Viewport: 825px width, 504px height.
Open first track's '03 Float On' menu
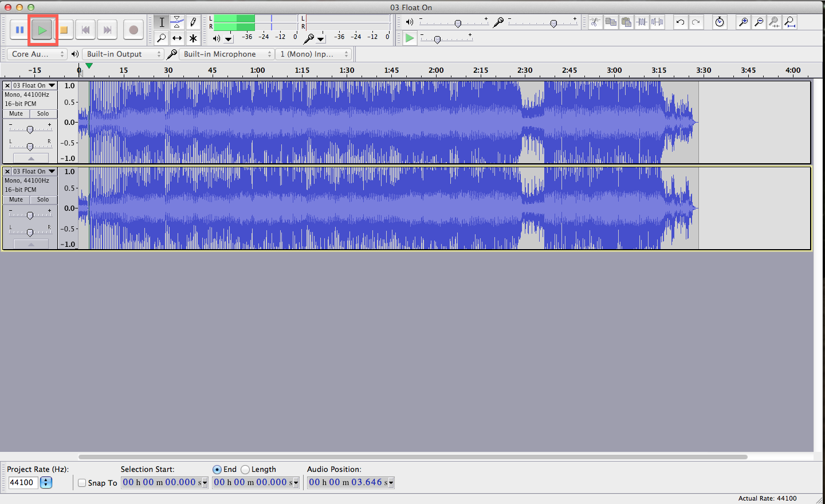point(34,85)
